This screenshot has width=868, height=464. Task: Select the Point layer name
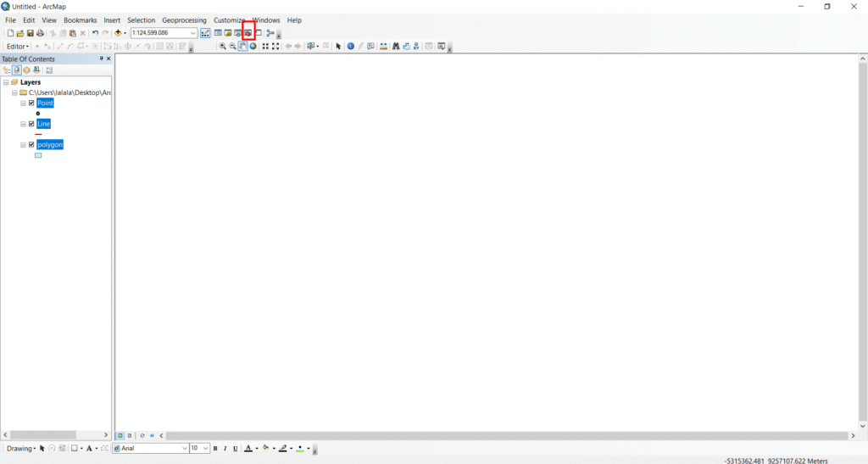tap(45, 103)
